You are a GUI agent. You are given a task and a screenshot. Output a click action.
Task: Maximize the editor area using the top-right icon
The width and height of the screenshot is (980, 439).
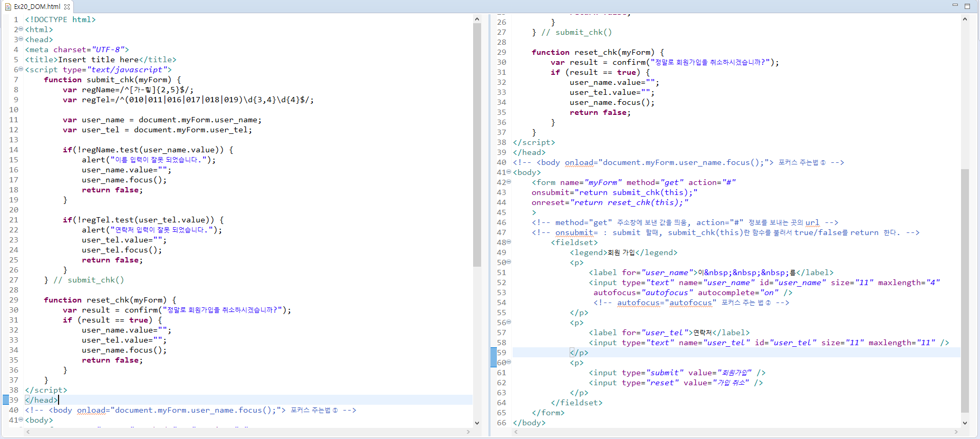click(967, 6)
